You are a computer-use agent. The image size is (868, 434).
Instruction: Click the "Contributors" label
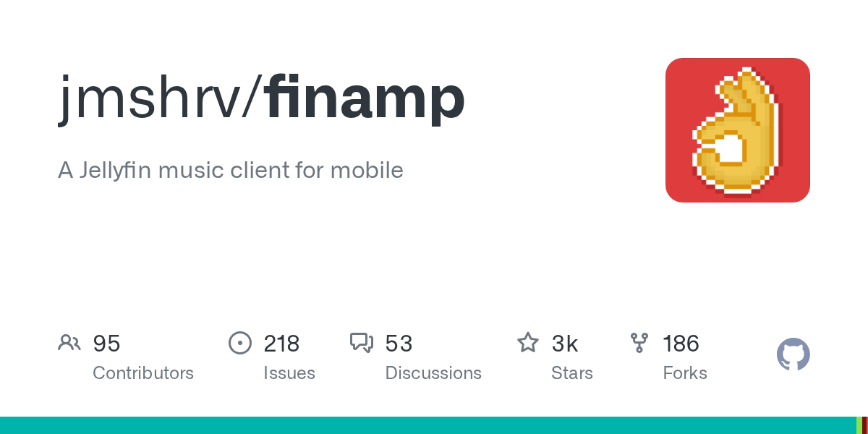click(x=143, y=373)
